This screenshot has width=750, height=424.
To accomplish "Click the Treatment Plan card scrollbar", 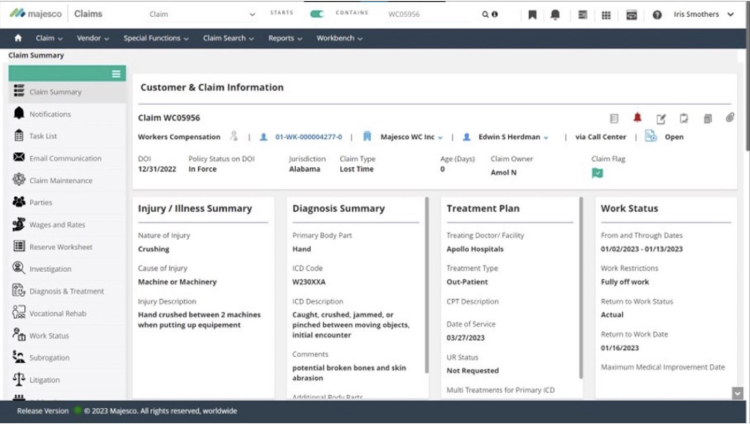I will (581, 288).
